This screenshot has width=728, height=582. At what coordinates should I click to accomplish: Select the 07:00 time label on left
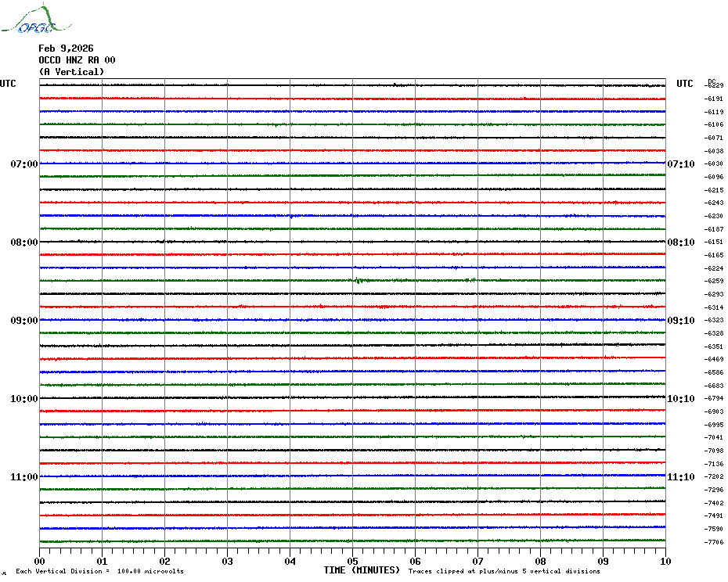[x=23, y=164]
